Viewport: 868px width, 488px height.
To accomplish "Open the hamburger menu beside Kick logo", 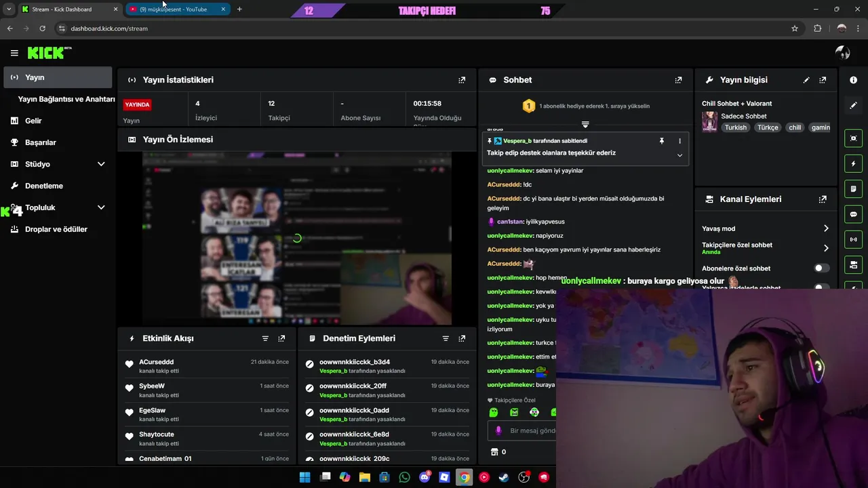I will point(14,53).
